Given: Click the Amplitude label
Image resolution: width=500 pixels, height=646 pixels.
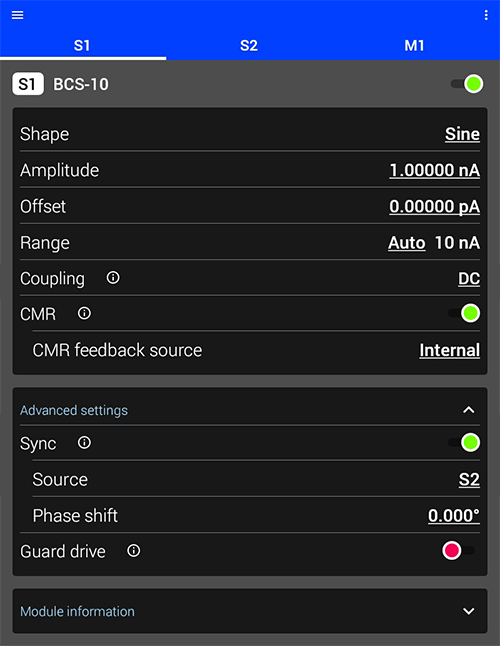Looking at the screenshot, I should tap(59, 171).
